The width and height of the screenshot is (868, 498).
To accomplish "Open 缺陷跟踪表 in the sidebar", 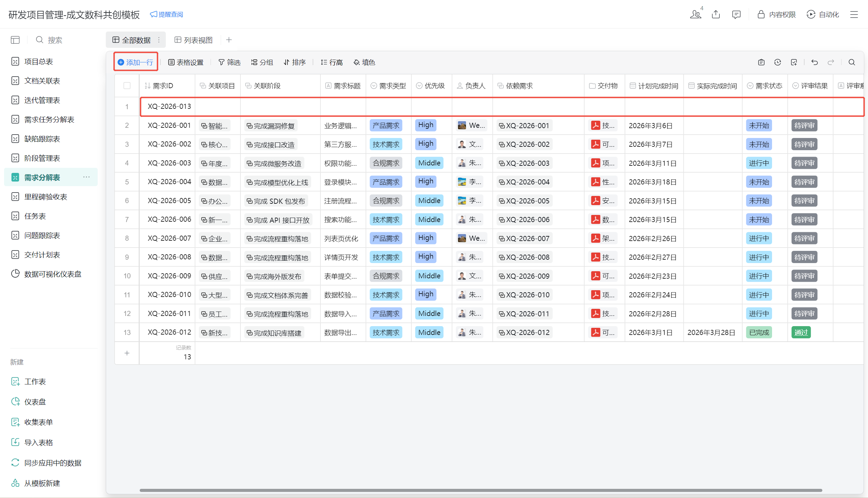I will tap(42, 139).
